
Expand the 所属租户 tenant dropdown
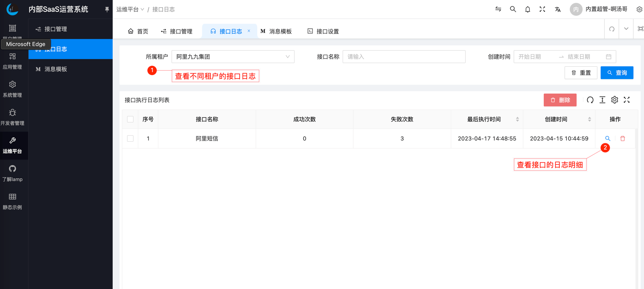(x=233, y=57)
